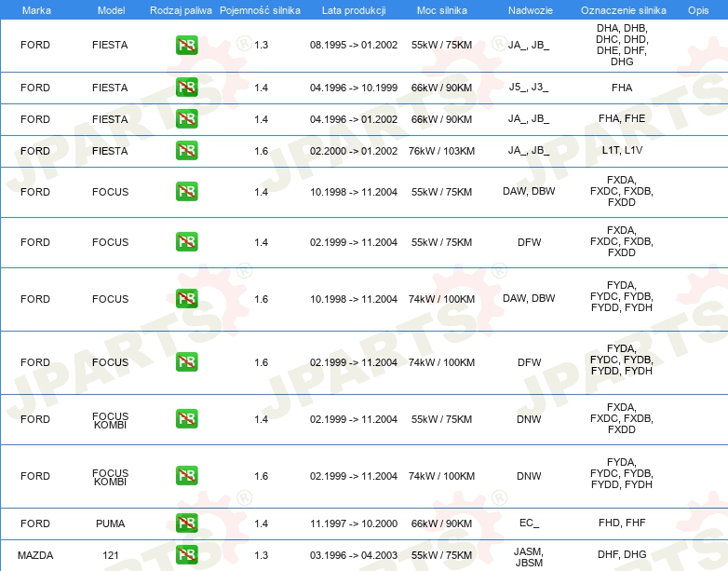This screenshot has height=571, width=728.
Task: Click fuel icon in Focus 1.6 DFW row
Action: coord(186,361)
